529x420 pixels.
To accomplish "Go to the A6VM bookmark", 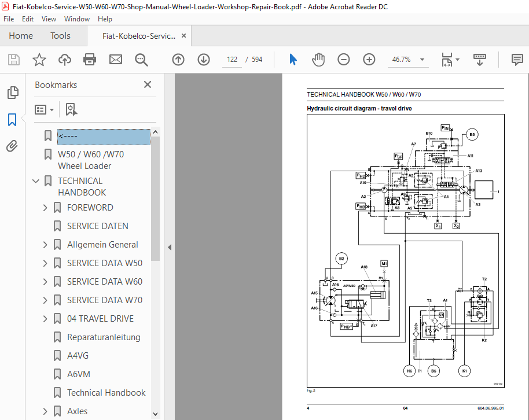I will 79,374.
